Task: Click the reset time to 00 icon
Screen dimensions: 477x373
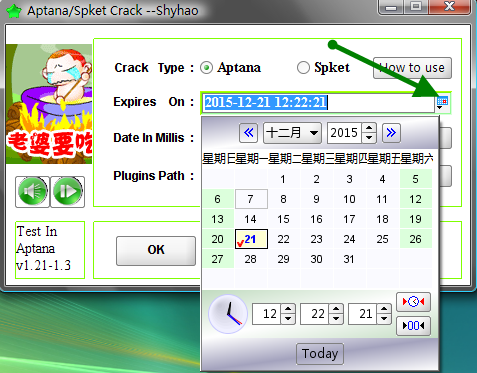Action: pyautogui.click(x=413, y=325)
